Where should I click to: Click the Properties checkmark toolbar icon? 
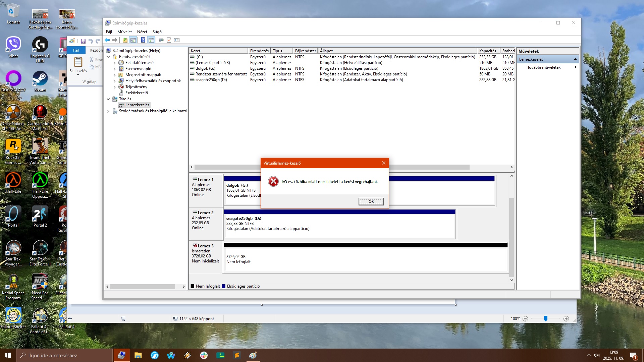coord(169,40)
